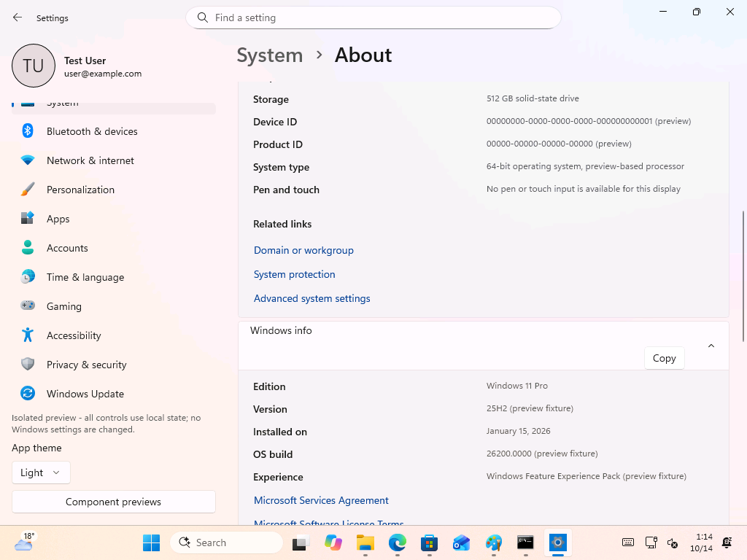Open the Test User profile avatar

click(x=34, y=66)
